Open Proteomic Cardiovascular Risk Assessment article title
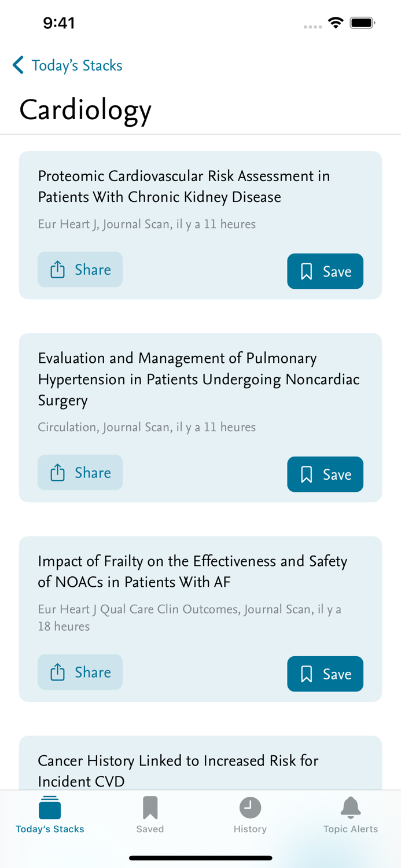Viewport: 401px width, 868px height. 184,186
